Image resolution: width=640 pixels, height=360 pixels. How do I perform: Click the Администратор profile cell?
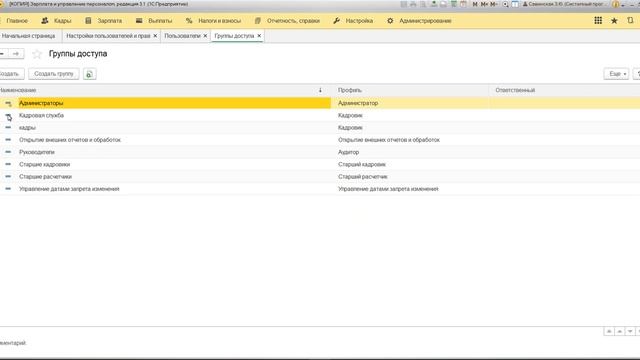click(358, 103)
